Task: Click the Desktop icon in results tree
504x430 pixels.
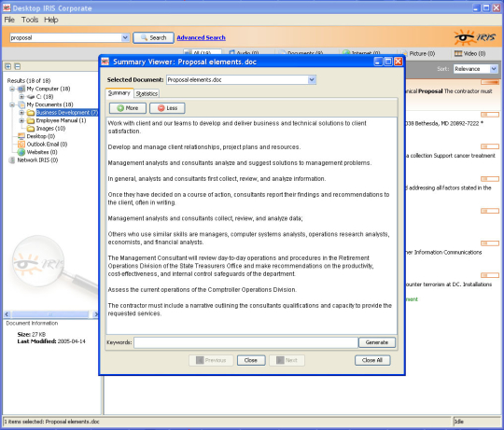Action: [x=21, y=136]
